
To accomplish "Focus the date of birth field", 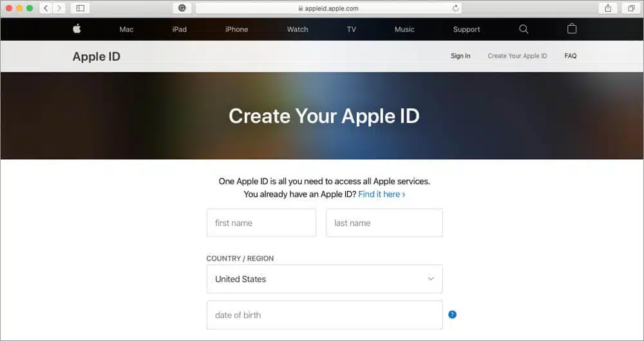I will coord(325,315).
